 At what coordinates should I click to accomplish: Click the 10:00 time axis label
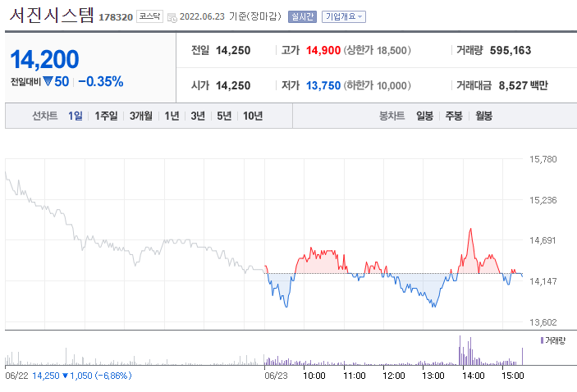[x=314, y=376]
